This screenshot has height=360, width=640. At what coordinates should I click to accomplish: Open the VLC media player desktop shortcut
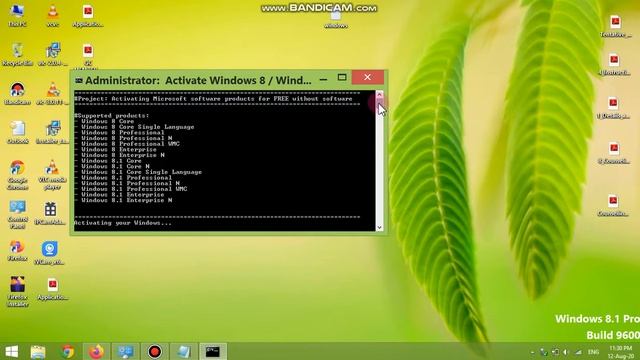[52, 175]
